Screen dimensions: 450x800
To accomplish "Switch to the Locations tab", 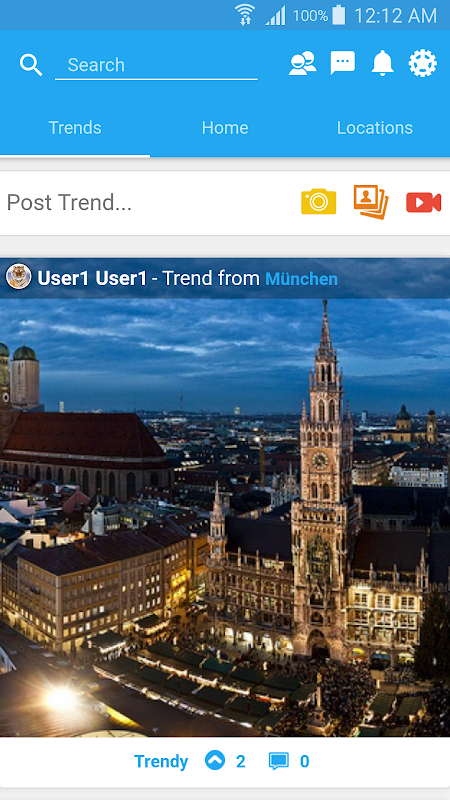I will (x=375, y=128).
